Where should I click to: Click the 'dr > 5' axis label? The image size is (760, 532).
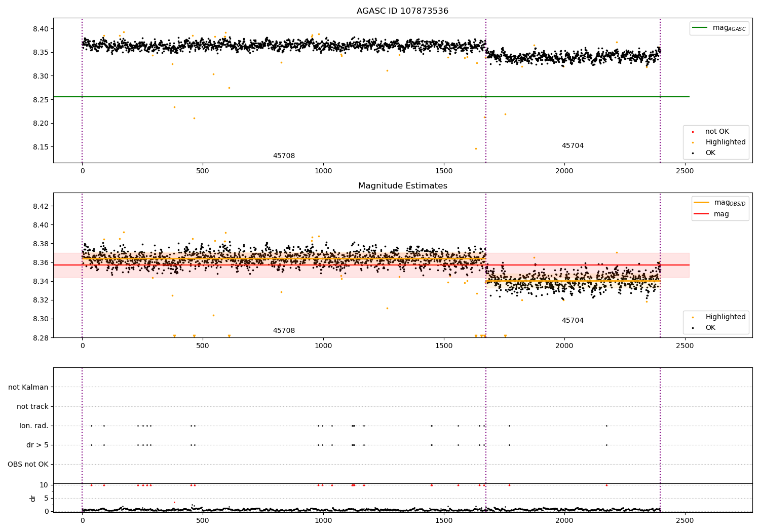[37, 445]
